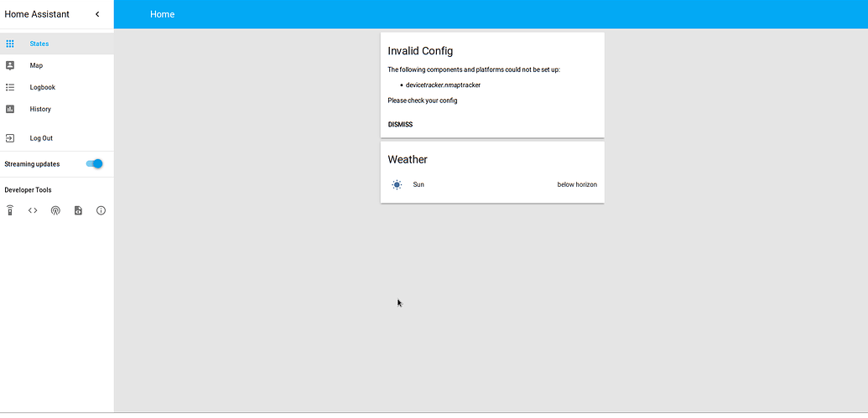This screenshot has height=418, width=868.
Task: Open Call Service developer tool remote icon
Action: 9,210
